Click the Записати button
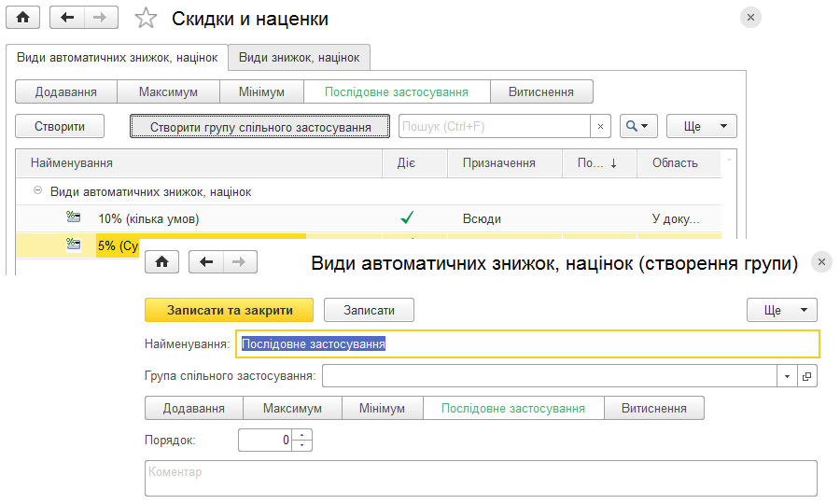Image resolution: width=840 pixels, height=504 pixels. click(x=369, y=310)
